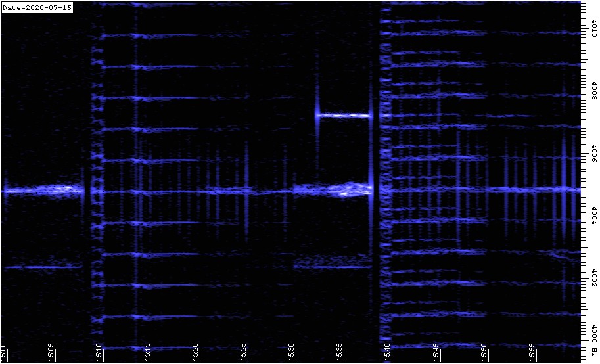Screen dimensions: 600x364
Task: Click the 15:10 time axis label
Action: 100,351
